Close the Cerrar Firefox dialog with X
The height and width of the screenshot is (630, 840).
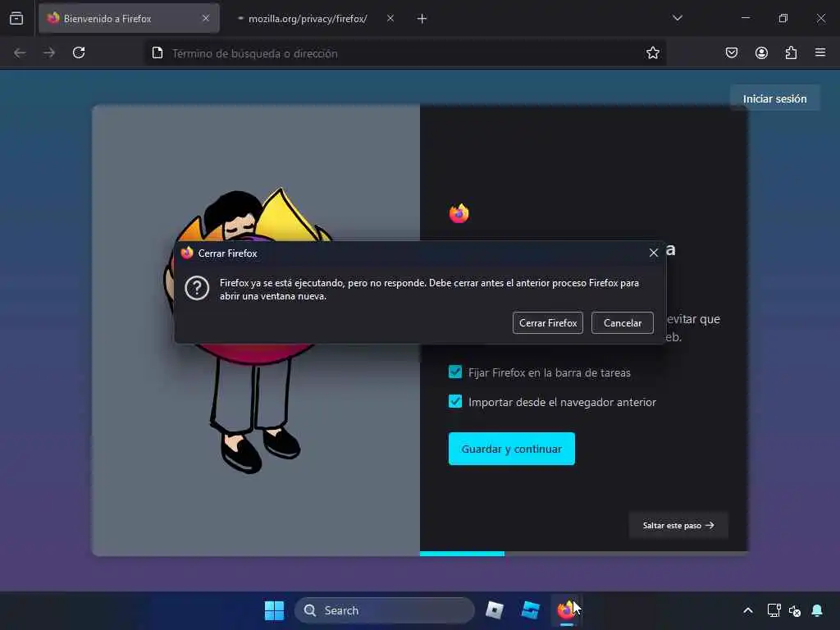point(654,253)
